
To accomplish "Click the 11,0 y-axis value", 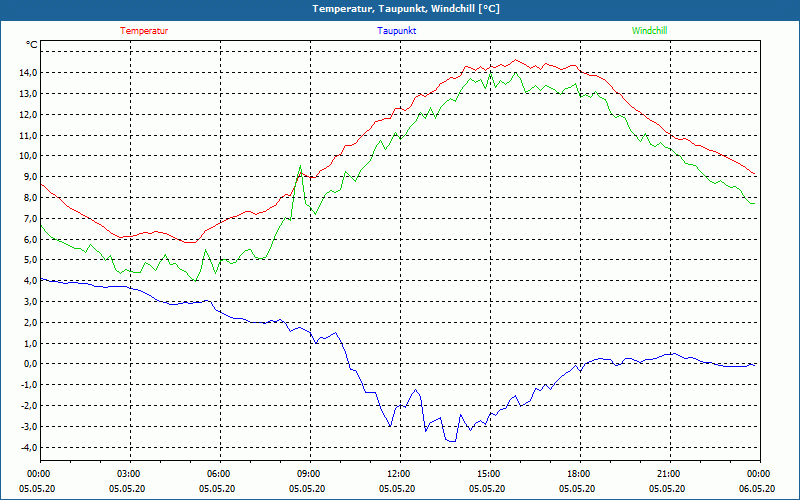I will (x=29, y=135).
